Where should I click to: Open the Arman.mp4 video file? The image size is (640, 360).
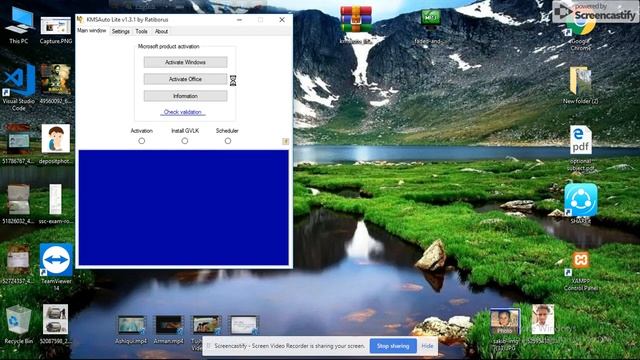[x=169, y=330]
